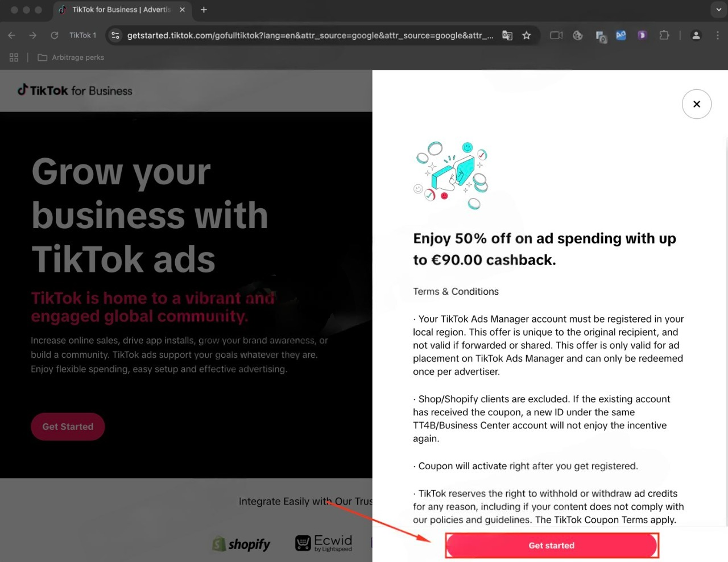Open the apps grid icon in bookmarks bar
The image size is (728, 562).
point(14,57)
